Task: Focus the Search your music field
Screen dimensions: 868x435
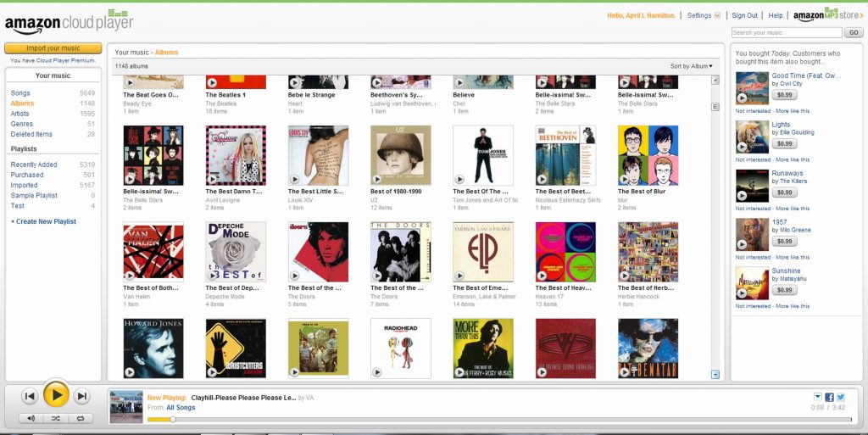Action: click(x=786, y=33)
